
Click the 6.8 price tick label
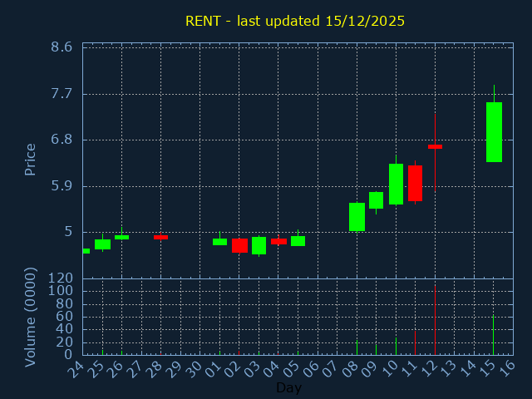coord(62,140)
